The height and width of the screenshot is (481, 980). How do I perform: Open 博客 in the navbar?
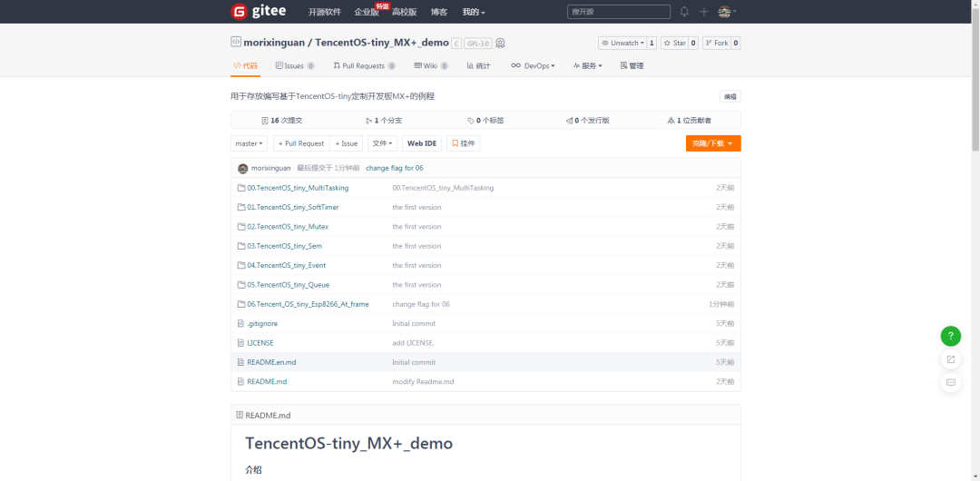point(439,12)
